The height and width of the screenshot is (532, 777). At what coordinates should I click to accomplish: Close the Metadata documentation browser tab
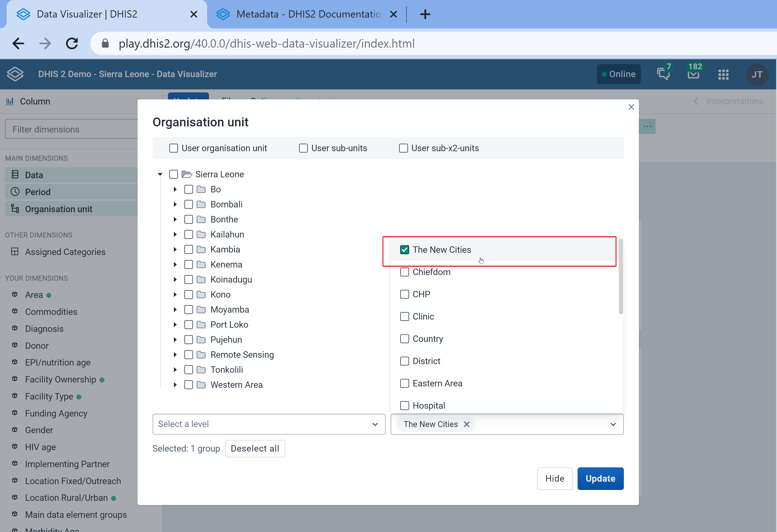click(x=394, y=14)
